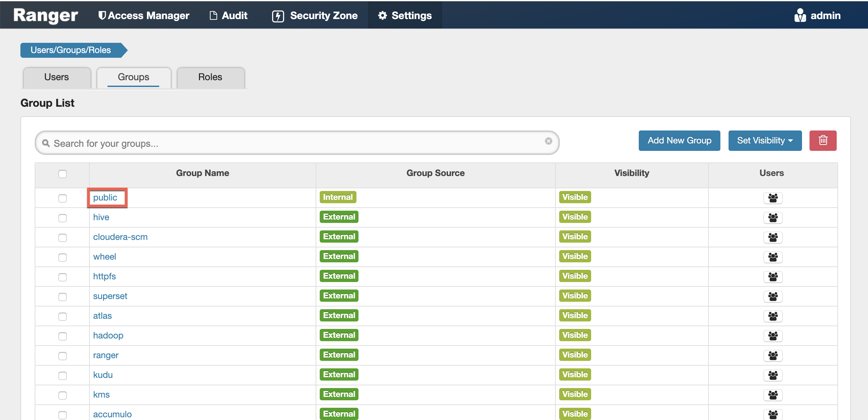
Task: Click users icon in the kudu row
Action: [x=772, y=375]
